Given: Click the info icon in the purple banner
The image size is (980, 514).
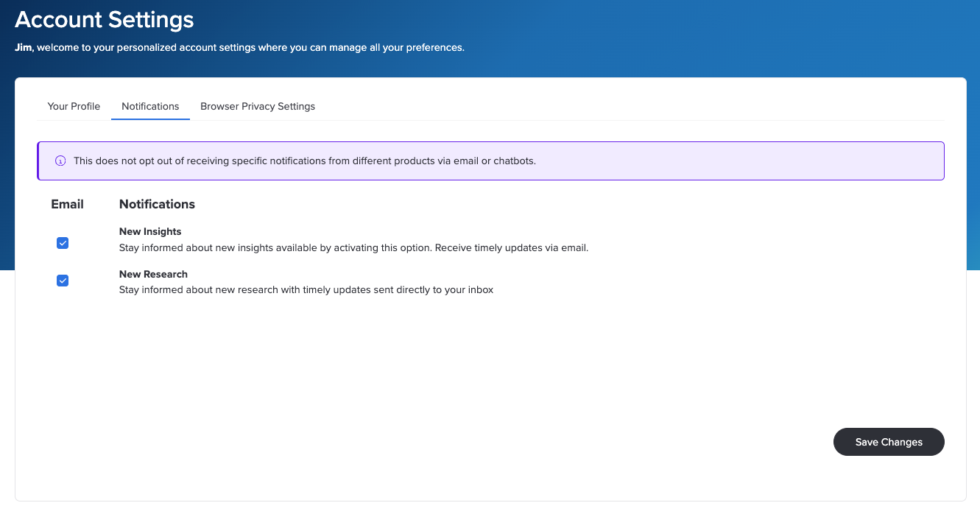Looking at the screenshot, I should pos(60,161).
